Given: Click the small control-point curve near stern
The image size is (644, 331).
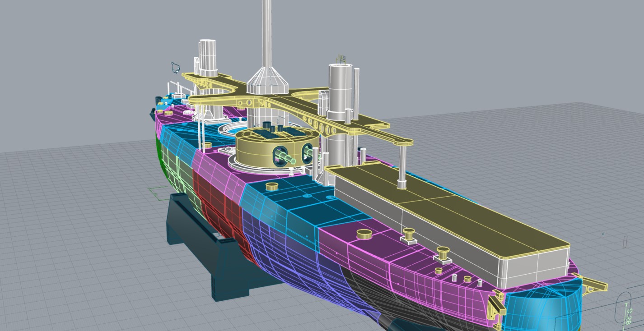Looking at the screenshot, I should pos(175,68).
